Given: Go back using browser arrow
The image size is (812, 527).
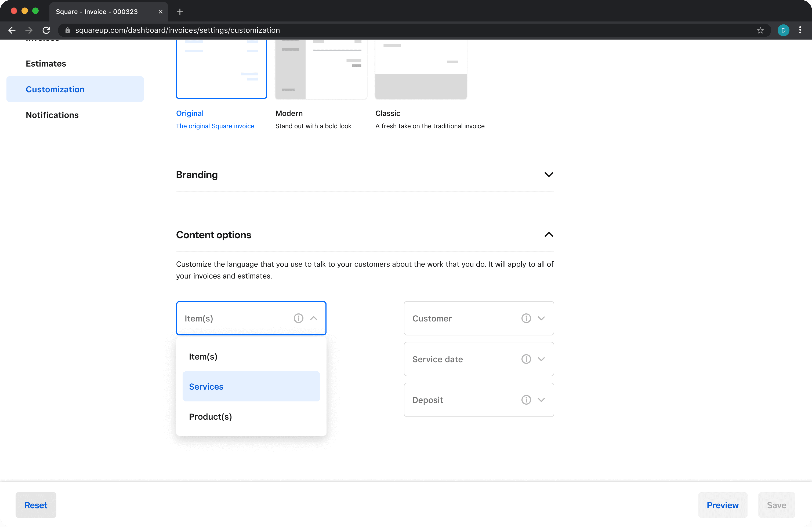Looking at the screenshot, I should (12, 30).
